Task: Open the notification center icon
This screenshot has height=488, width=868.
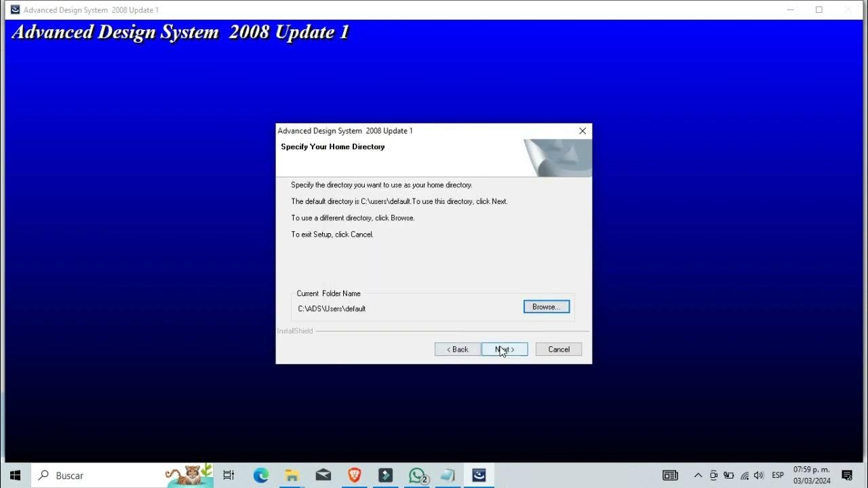Action: 847,476
